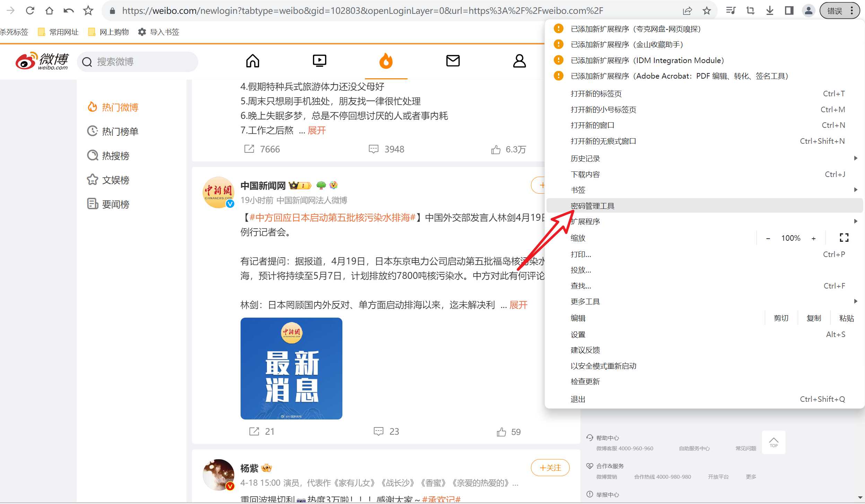Expand 更多工具 submenu
This screenshot has height=504, width=865.
[x=705, y=302]
